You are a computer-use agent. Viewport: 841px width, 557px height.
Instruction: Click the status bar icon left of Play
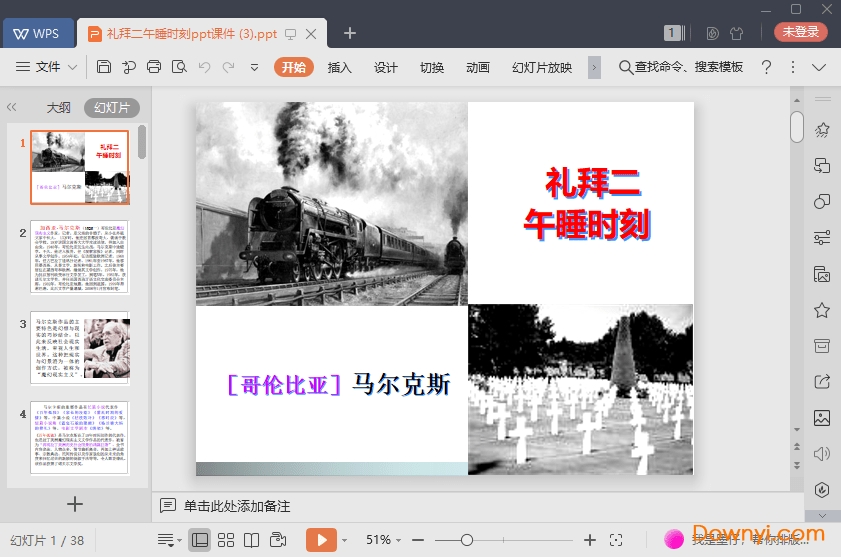click(x=278, y=539)
